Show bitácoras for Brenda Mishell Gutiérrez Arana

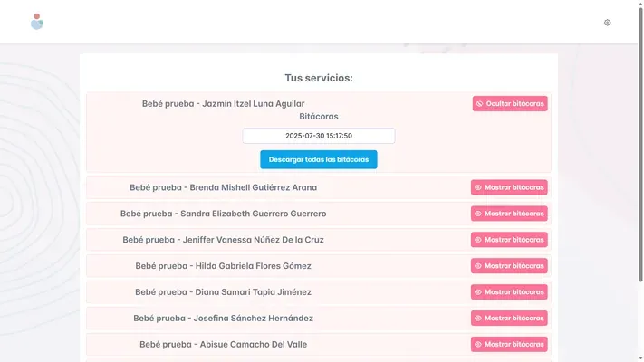coord(509,187)
